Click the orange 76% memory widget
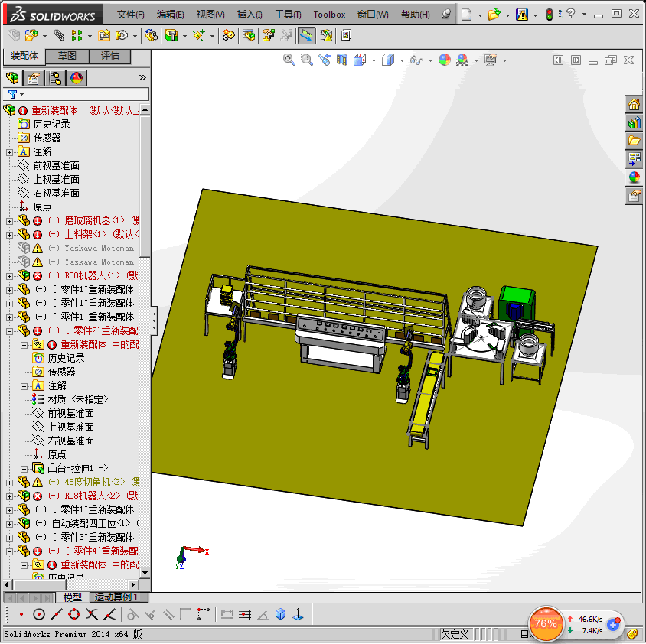This screenshot has width=646, height=644. click(x=546, y=624)
